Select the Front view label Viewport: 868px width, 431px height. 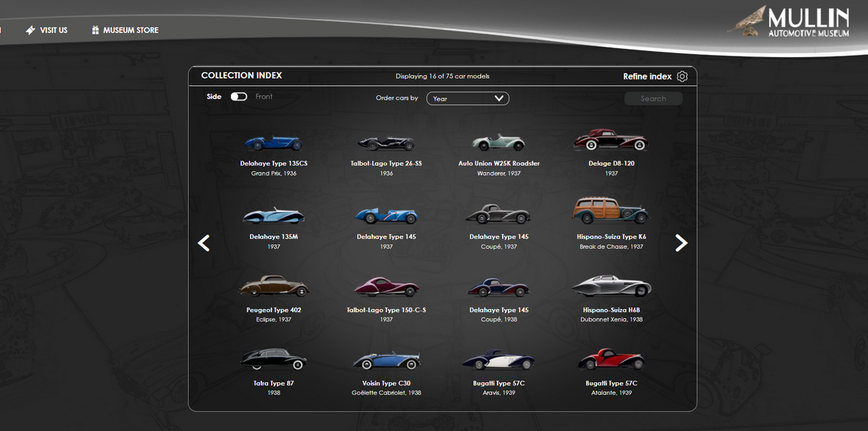pos(264,97)
